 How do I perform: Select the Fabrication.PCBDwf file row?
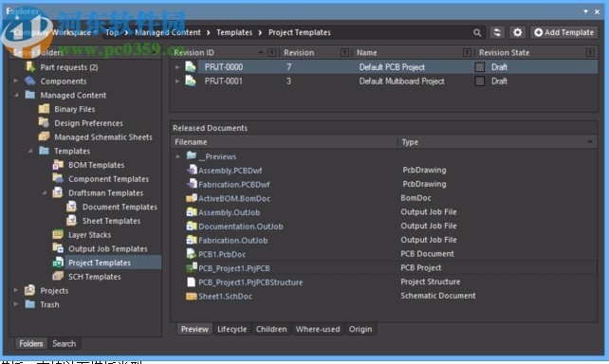click(x=384, y=184)
